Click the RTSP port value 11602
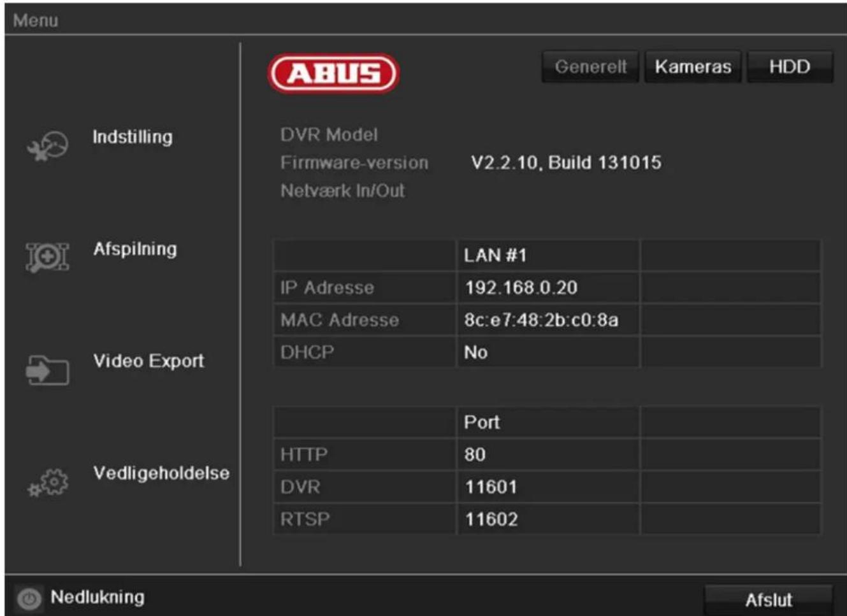Screen dimensions: 847x616 coord(491,519)
